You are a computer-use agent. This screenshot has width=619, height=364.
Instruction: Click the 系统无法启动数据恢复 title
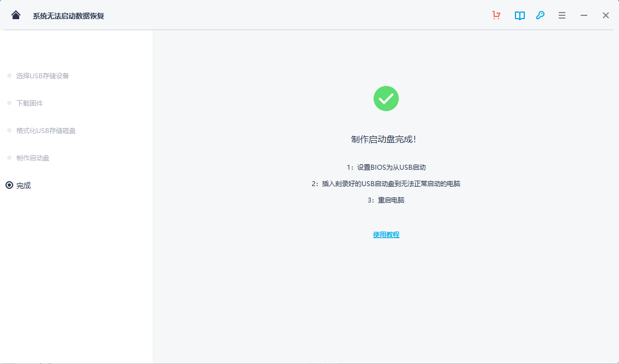(x=68, y=16)
